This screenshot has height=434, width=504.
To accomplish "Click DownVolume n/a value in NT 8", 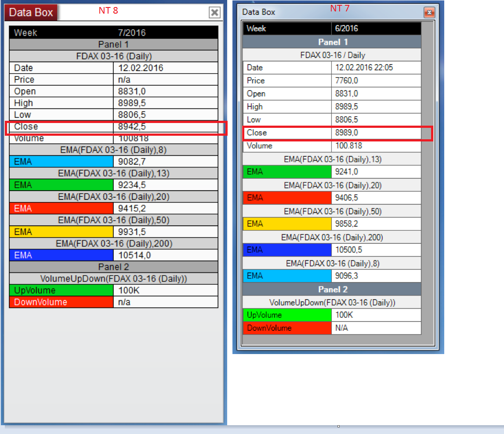I will [166, 302].
